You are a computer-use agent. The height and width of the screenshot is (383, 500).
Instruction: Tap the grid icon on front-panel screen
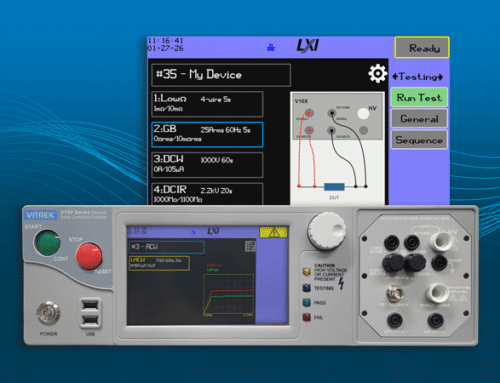click(250, 246)
